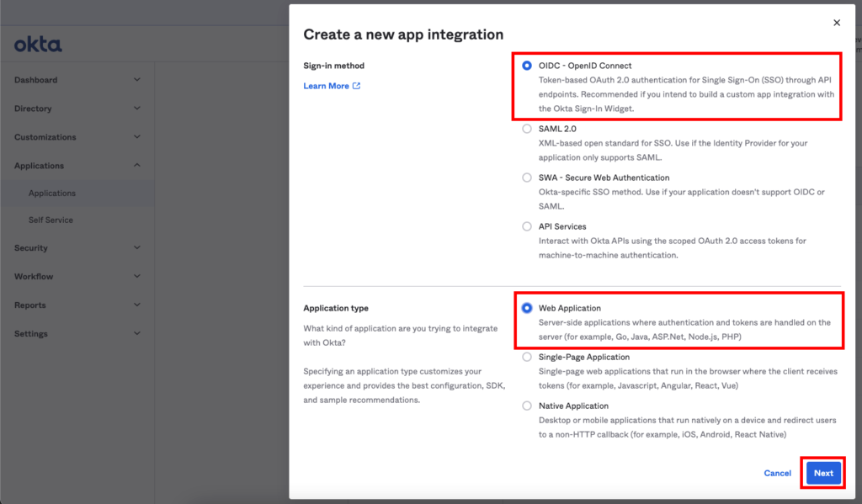Choose SWA - Secure Web Authentication

(527, 178)
